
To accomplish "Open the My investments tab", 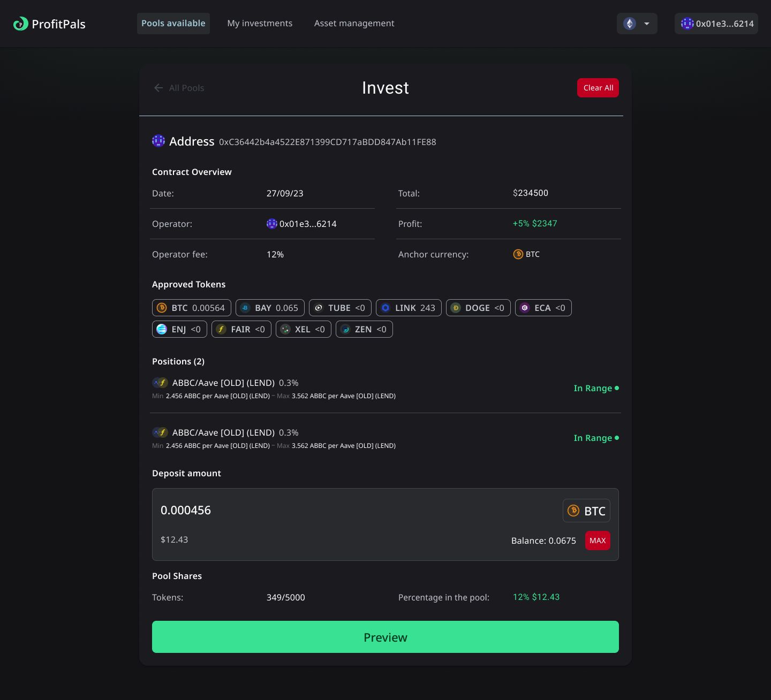I will pos(260,24).
